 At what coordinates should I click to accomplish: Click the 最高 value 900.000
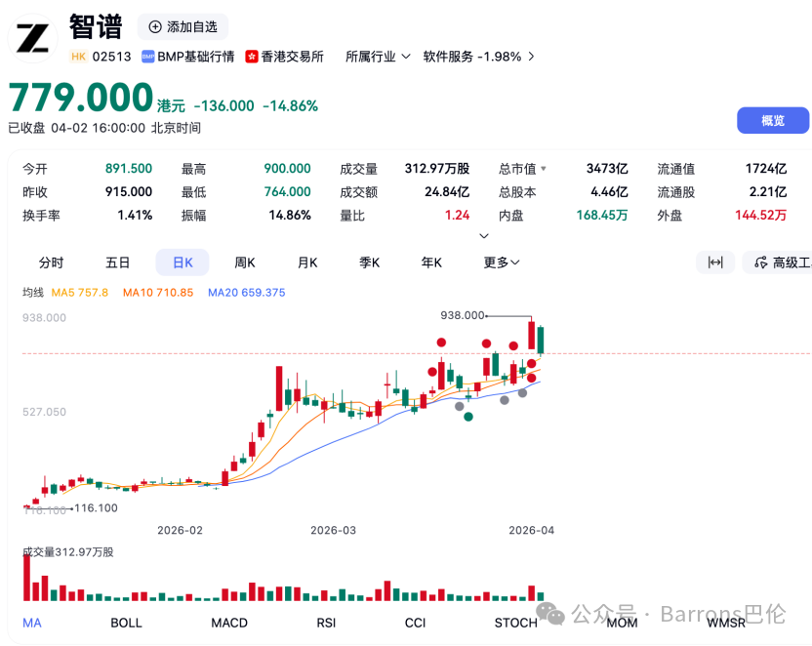click(x=287, y=168)
